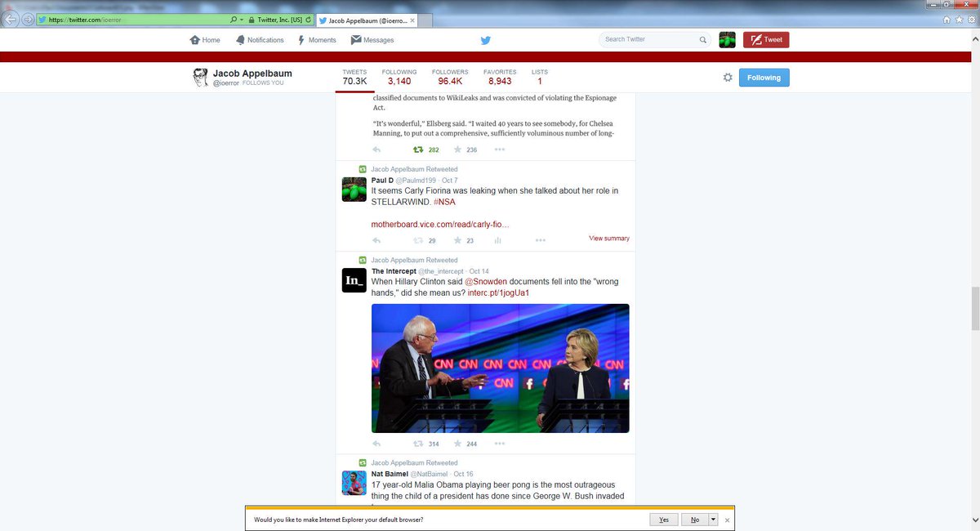This screenshot has width=980, height=531.
Task: Toggle retweet on tweet with 282 retweets
Action: 418,149
